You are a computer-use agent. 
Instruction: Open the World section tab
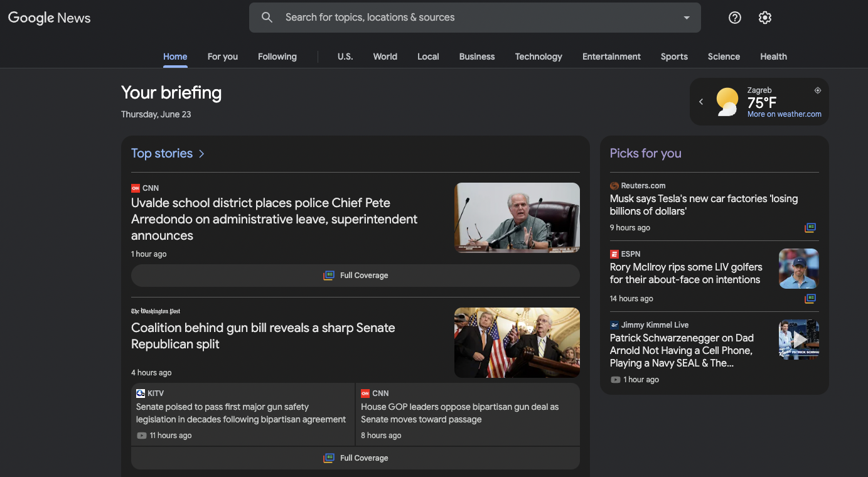(x=385, y=56)
